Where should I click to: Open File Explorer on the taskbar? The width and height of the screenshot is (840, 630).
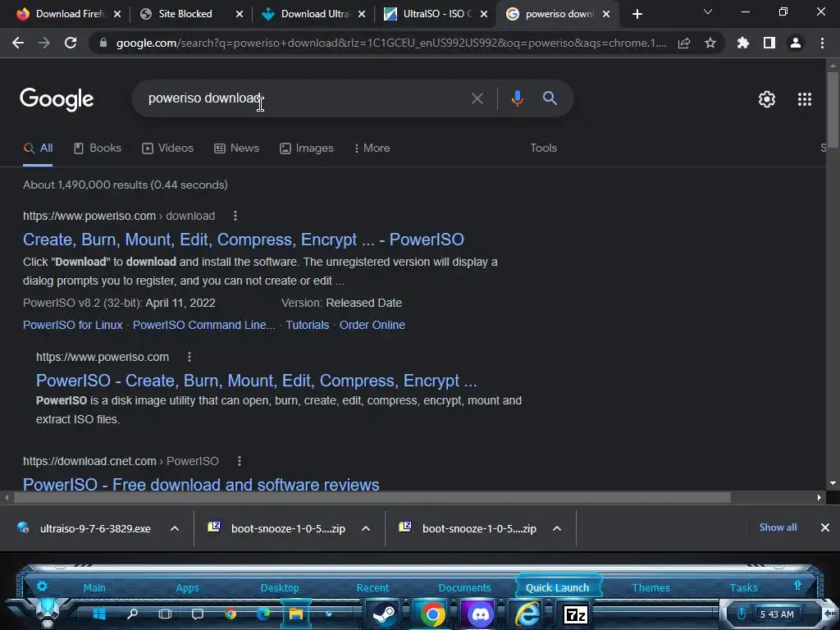[x=296, y=614]
